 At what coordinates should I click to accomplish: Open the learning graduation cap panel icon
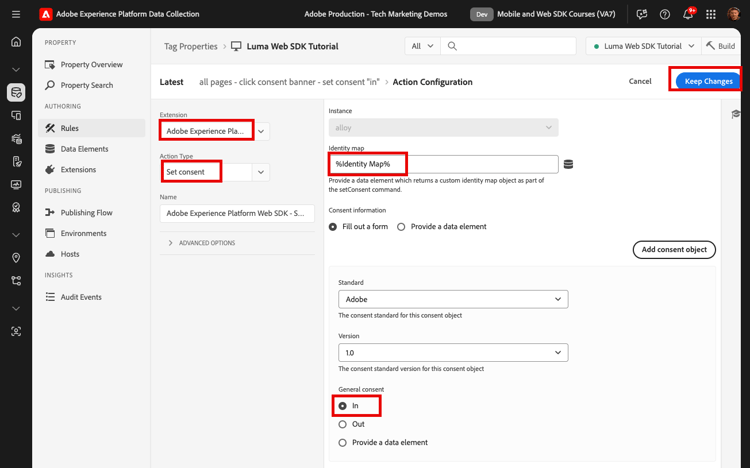click(736, 114)
